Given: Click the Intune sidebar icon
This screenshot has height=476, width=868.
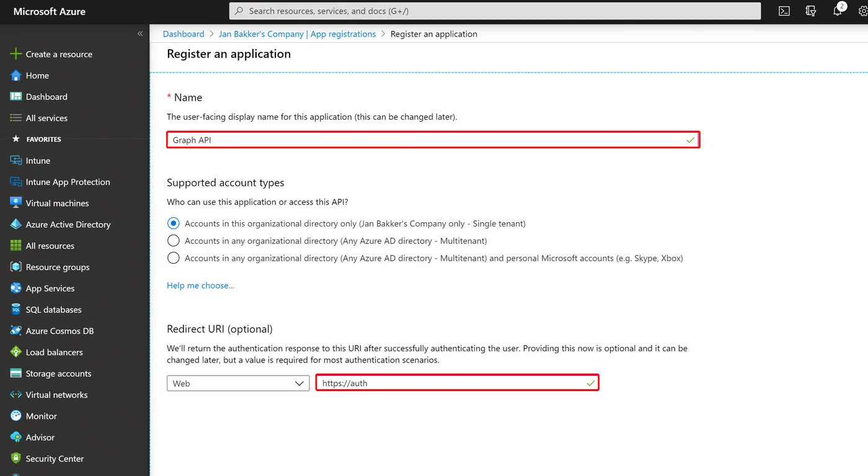Looking at the screenshot, I should pyautogui.click(x=15, y=161).
